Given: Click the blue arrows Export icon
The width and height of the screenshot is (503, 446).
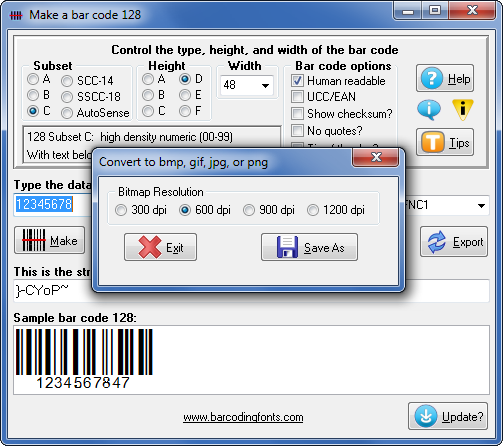Looking at the screenshot, I should point(436,242).
